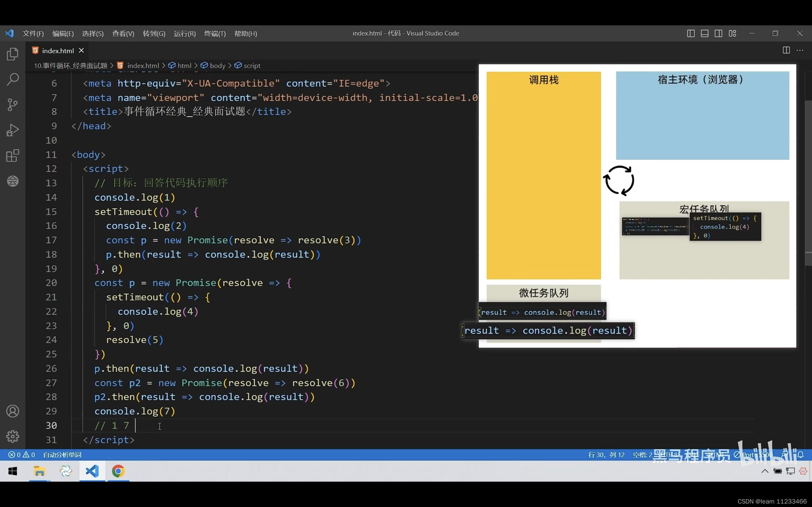This screenshot has height=507, width=812.
Task: Expand the editor More Actions ellipsis
Action: (x=800, y=50)
